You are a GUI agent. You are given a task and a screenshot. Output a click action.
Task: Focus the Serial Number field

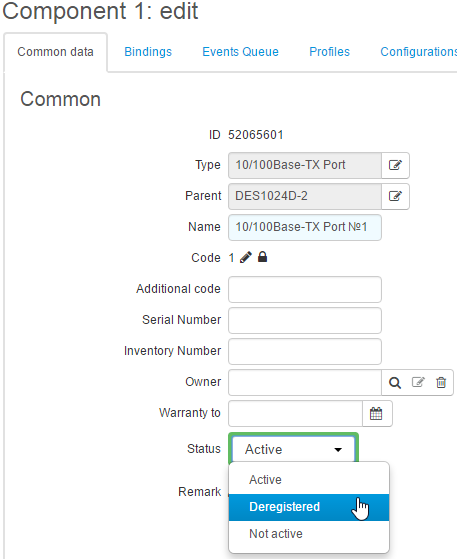click(305, 320)
